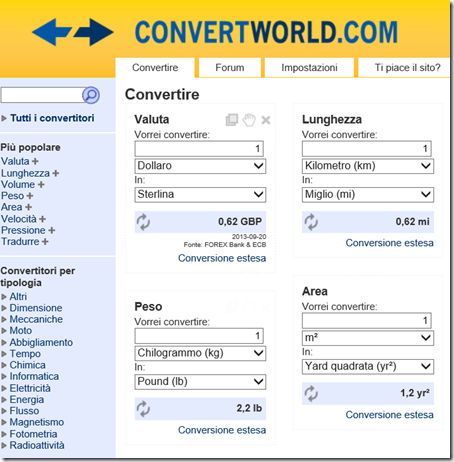Open the Impostazioni tab
This screenshot has height=462, width=454.
[x=309, y=68]
